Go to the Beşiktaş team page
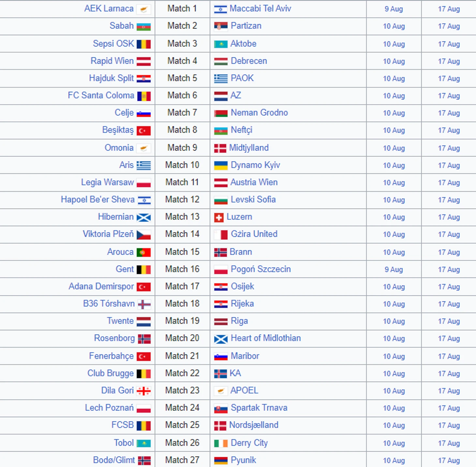 click(x=118, y=130)
